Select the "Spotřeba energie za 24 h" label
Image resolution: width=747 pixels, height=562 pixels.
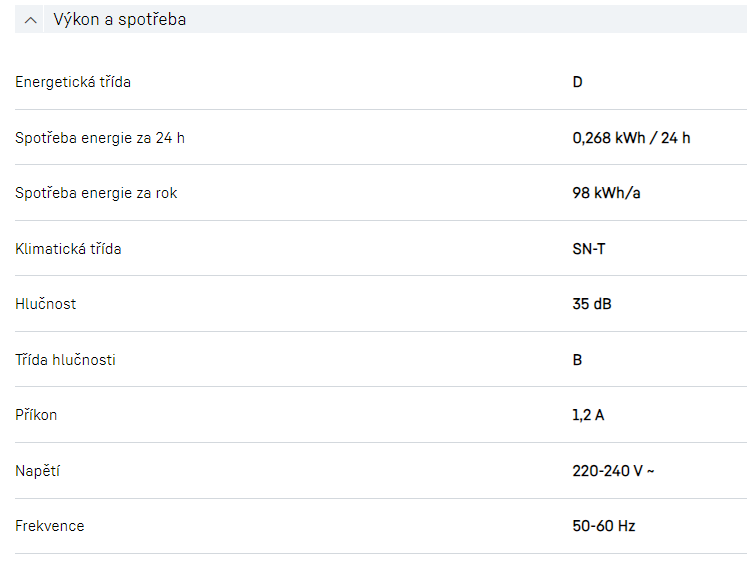[x=100, y=138]
